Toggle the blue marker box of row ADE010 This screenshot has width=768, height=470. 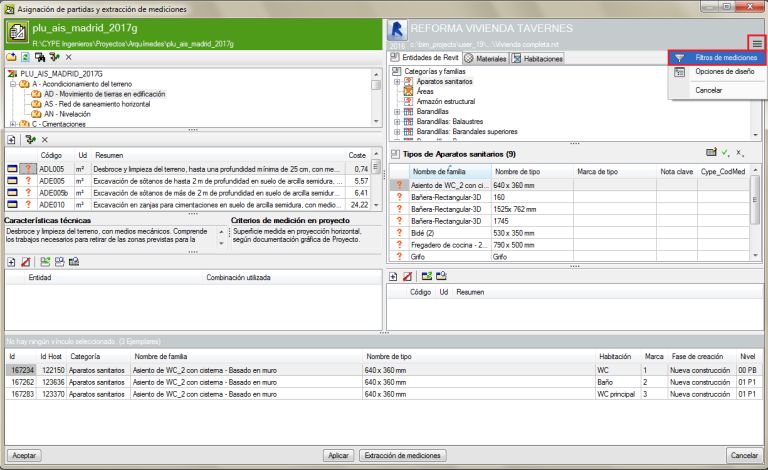pyautogui.click(x=12, y=204)
